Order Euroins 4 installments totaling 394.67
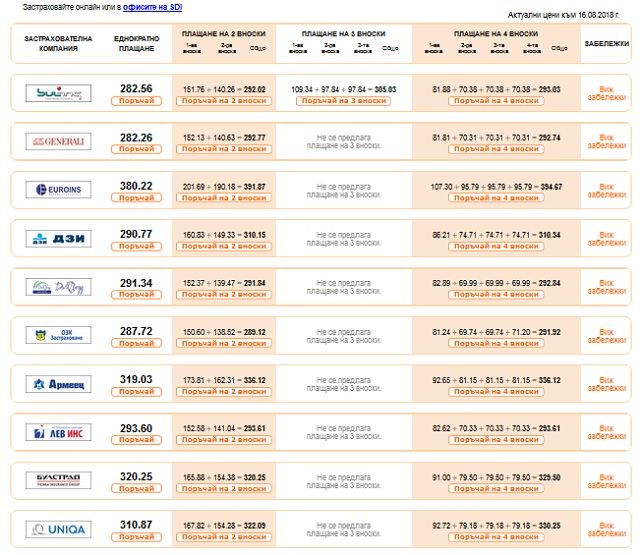The width and height of the screenshot is (640, 555). point(496,198)
